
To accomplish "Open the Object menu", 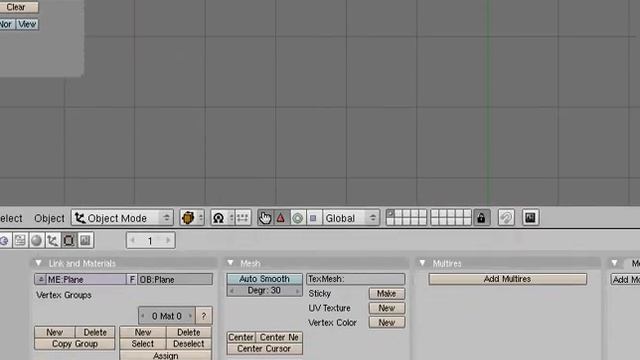I will click(x=49, y=218).
